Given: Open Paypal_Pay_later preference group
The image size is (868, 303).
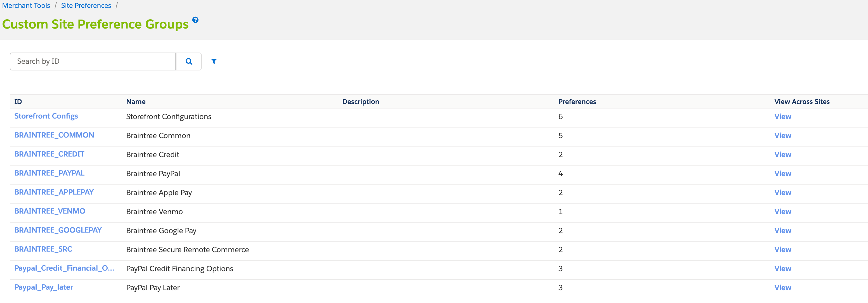Looking at the screenshot, I should click(x=43, y=287).
